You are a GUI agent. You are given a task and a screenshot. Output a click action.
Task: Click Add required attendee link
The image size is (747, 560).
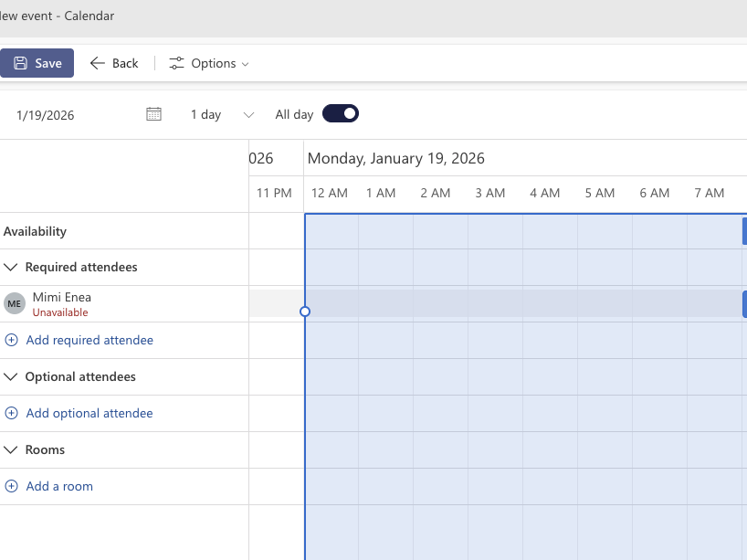(x=89, y=340)
